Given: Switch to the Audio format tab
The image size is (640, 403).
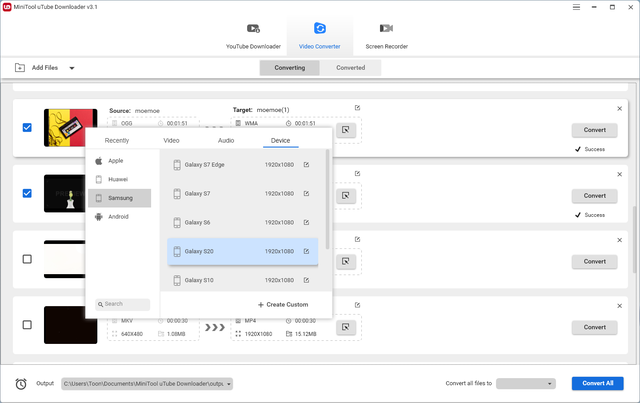Looking at the screenshot, I should click(x=226, y=141).
